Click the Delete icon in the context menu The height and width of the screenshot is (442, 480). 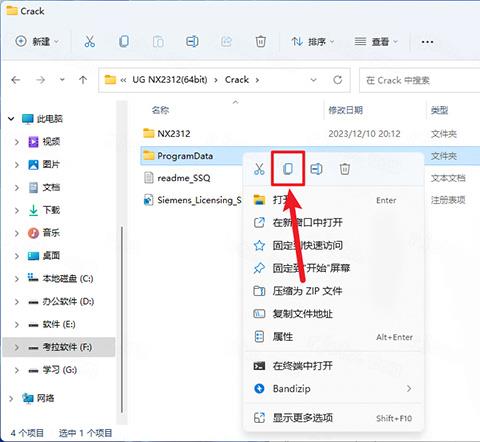click(345, 169)
